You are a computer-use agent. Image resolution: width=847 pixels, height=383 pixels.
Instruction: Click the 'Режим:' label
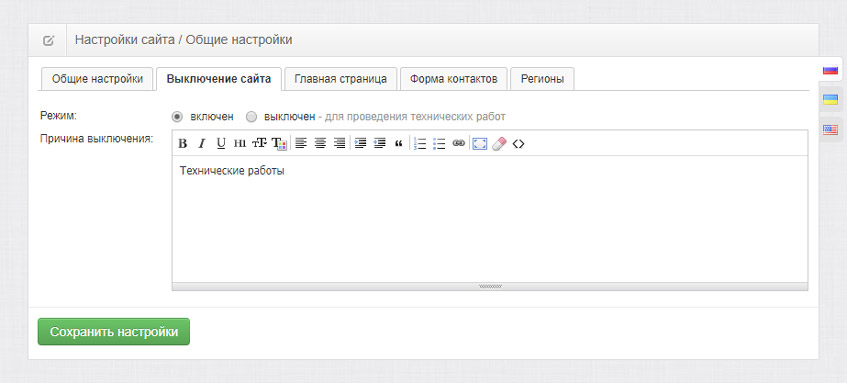coord(58,116)
